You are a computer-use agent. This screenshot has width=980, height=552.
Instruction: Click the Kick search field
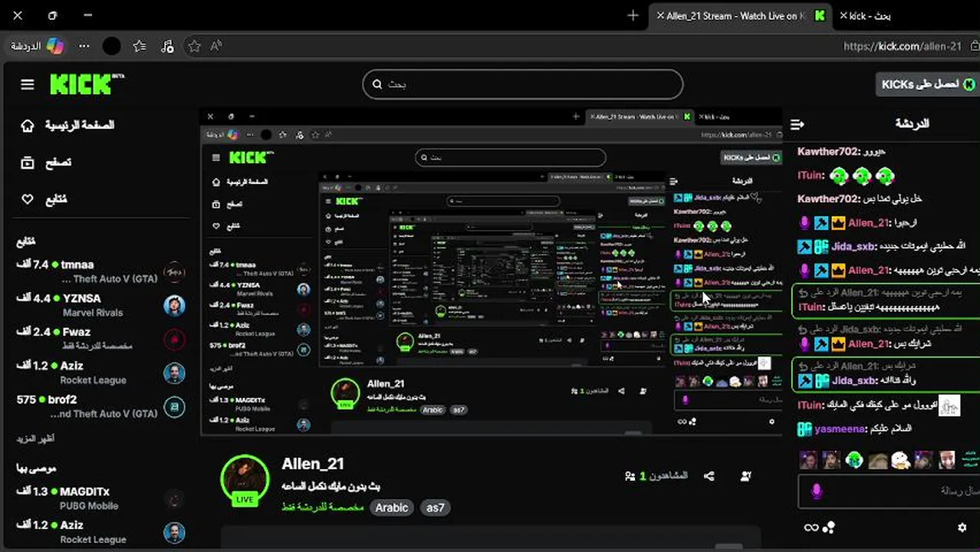point(523,84)
